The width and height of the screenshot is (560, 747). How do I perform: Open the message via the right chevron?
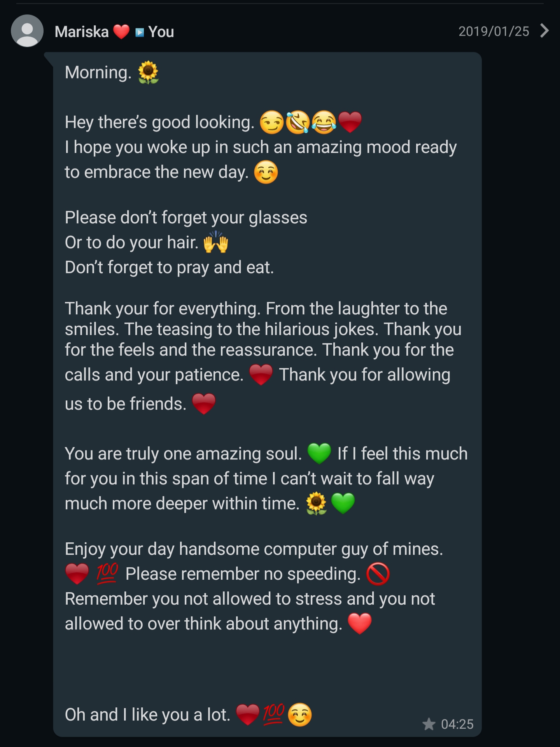point(544,31)
